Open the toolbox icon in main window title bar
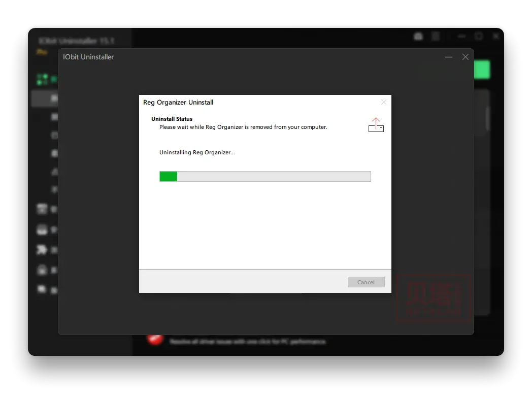Viewport: 532px width, 398px height. (418, 37)
